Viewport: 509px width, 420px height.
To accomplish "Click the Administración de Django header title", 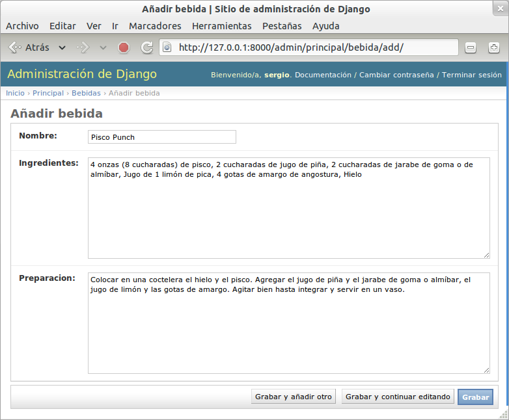I will tap(82, 74).
